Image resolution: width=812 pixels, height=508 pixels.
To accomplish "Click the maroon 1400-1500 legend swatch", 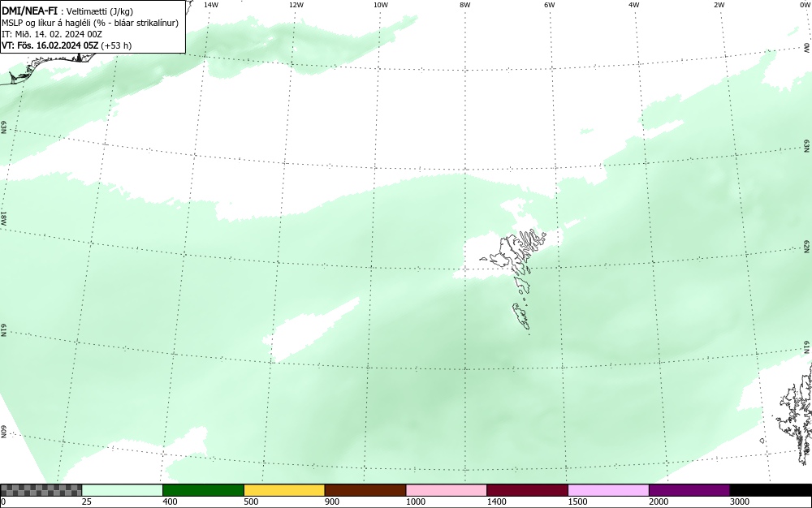I will 527,490.
